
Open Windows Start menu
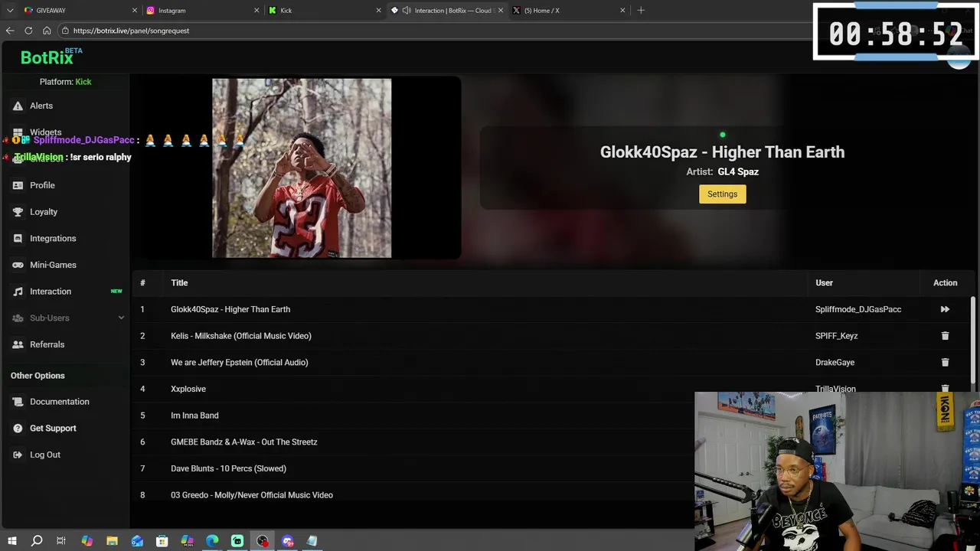point(11,541)
